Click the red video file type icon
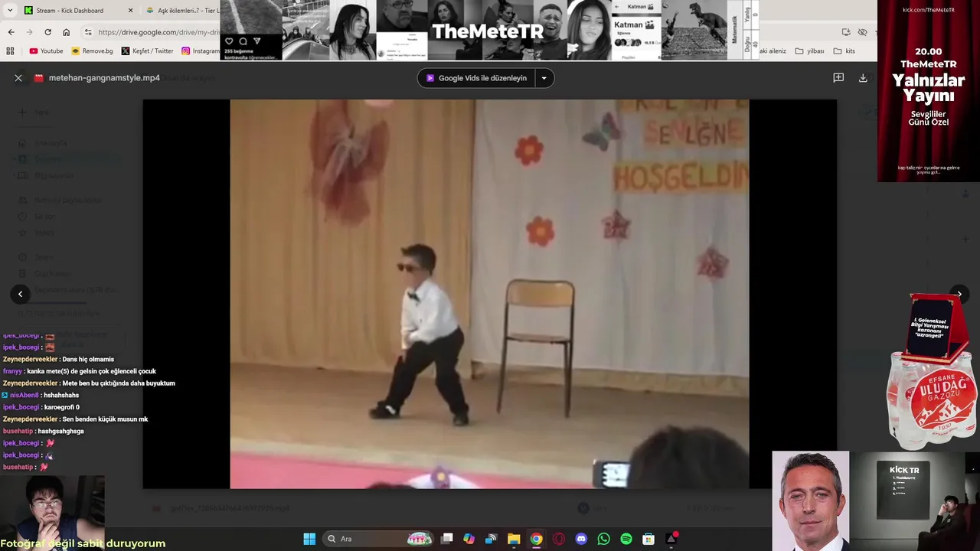 point(39,78)
